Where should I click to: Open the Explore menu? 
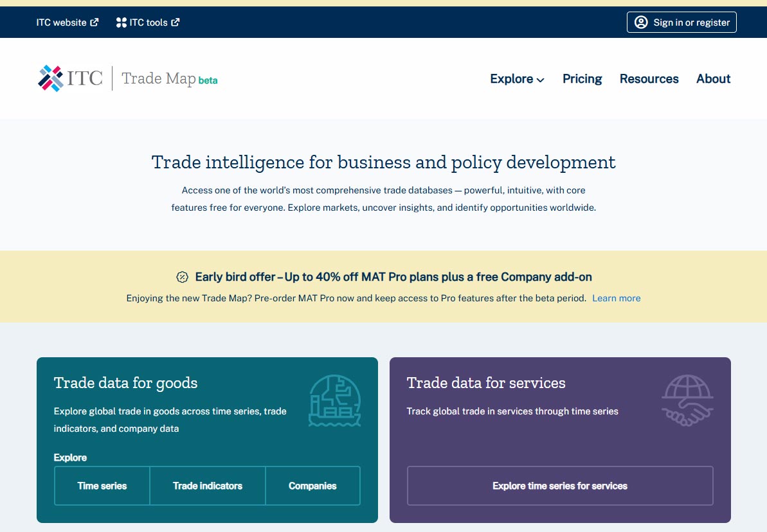(x=517, y=79)
